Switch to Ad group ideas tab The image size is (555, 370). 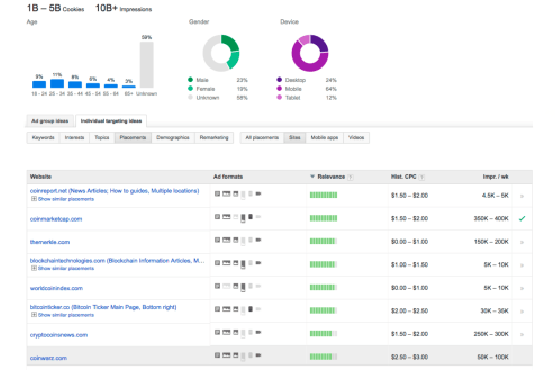click(50, 121)
